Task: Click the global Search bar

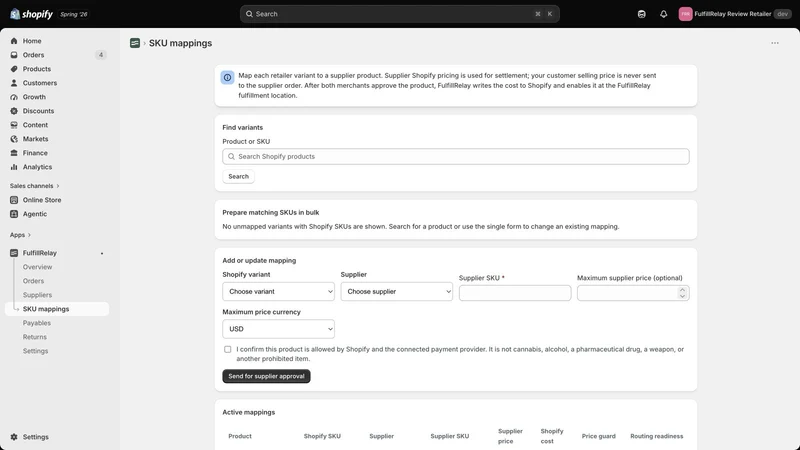Action: (x=399, y=14)
